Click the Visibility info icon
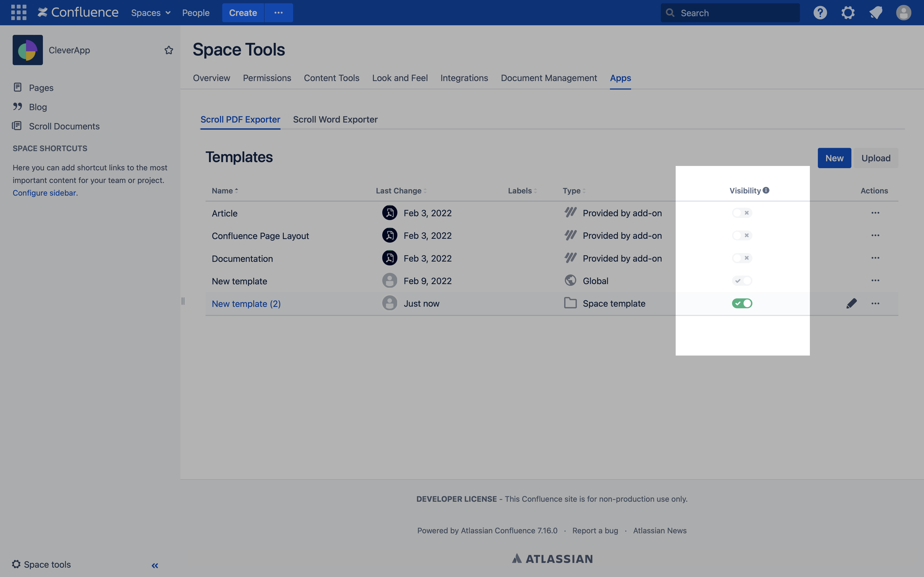Screen dimensions: 924x577 [766, 190]
